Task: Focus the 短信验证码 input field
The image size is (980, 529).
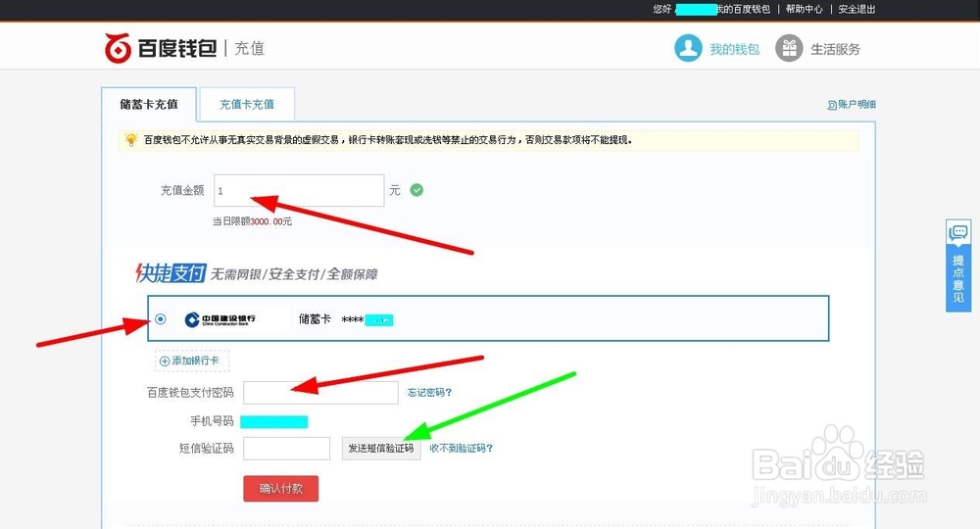Action: (287, 449)
